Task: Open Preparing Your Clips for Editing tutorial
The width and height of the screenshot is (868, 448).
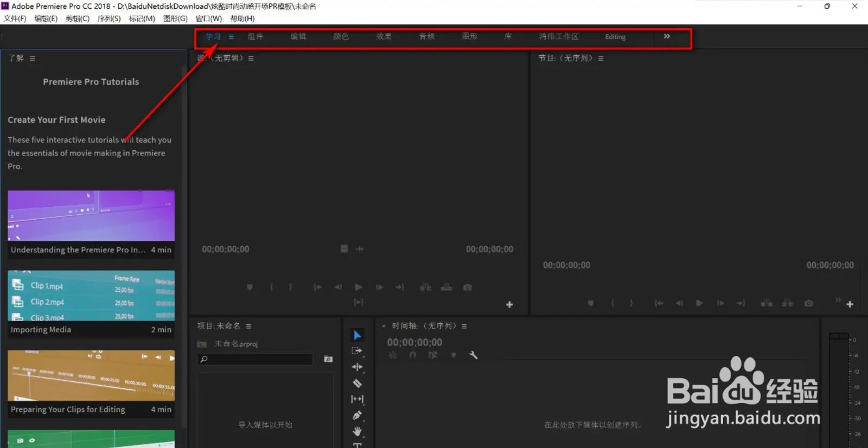Action: (x=91, y=383)
